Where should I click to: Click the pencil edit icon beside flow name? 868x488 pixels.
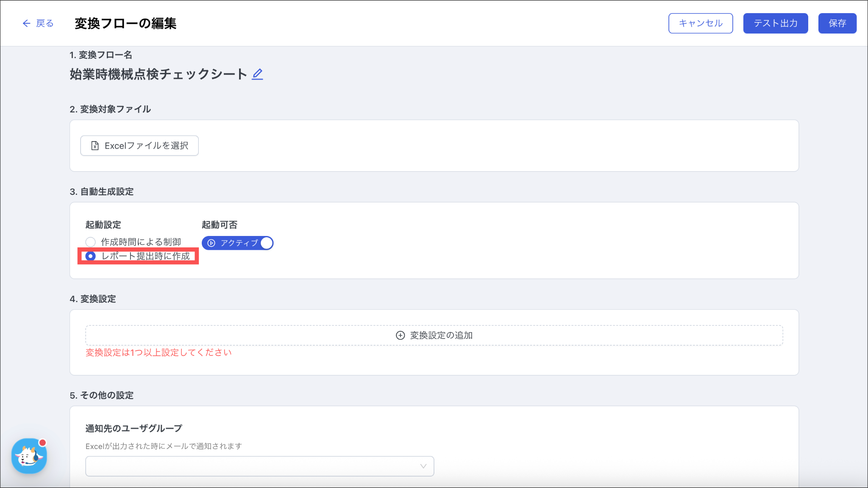tap(257, 74)
